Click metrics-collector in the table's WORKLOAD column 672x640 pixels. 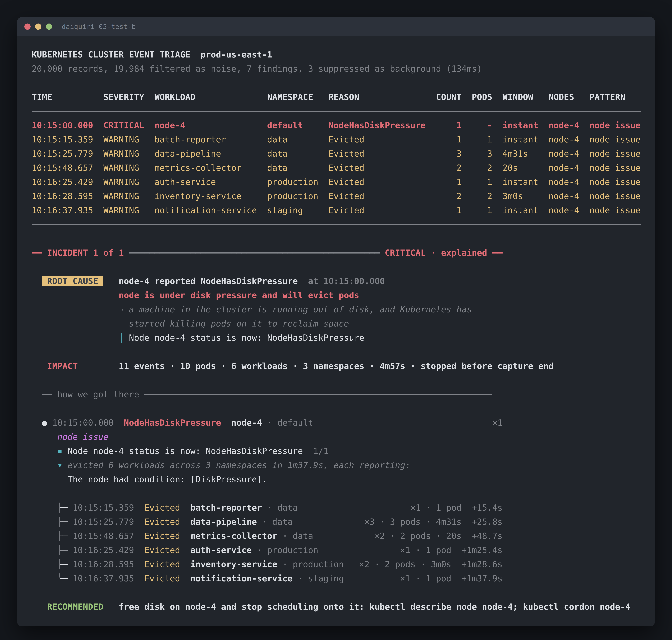pos(198,168)
